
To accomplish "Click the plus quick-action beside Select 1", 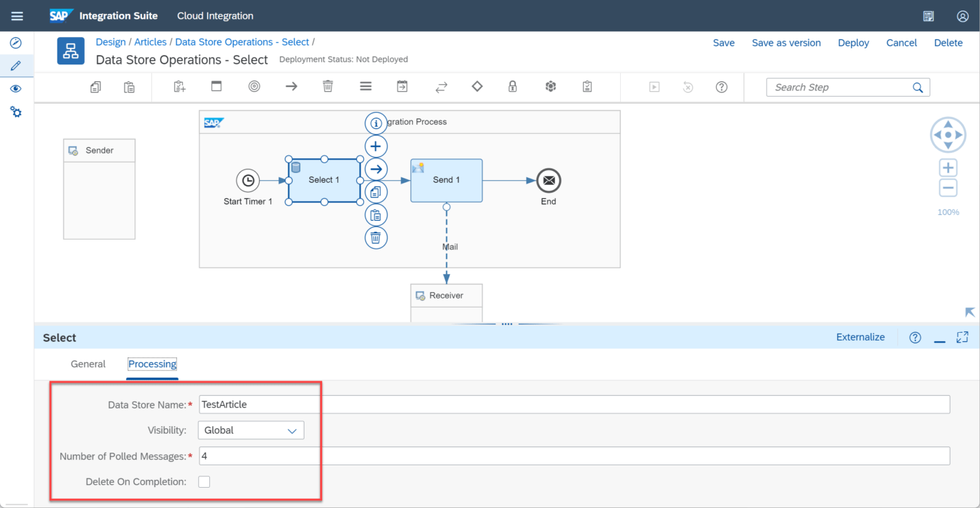I will point(376,146).
